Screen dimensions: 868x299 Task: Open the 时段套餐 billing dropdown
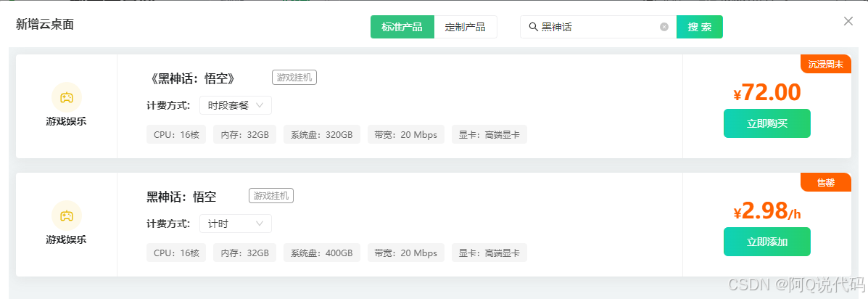pos(235,105)
